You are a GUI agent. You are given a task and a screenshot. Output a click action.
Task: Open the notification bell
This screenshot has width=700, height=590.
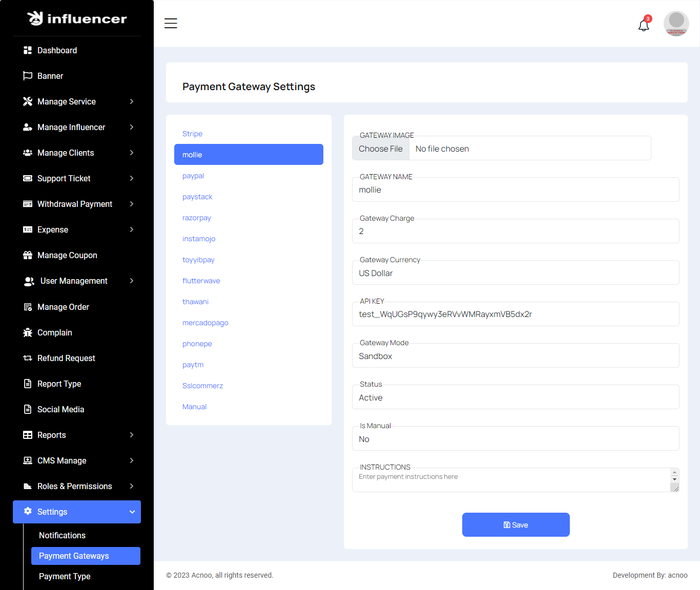click(x=644, y=25)
